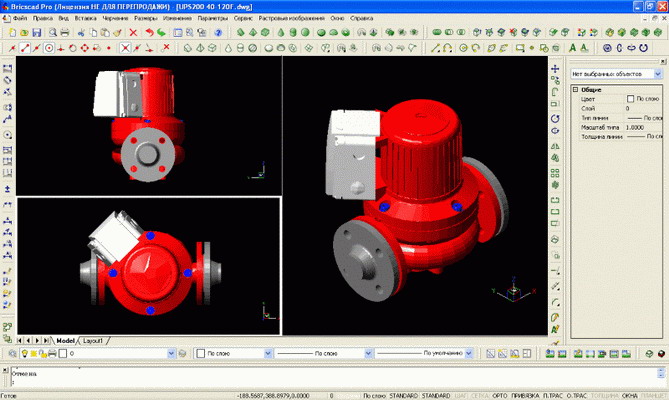The height and width of the screenshot is (400, 669).
Task: Click STANDARD text style in status bar
Action: [403, 396]
